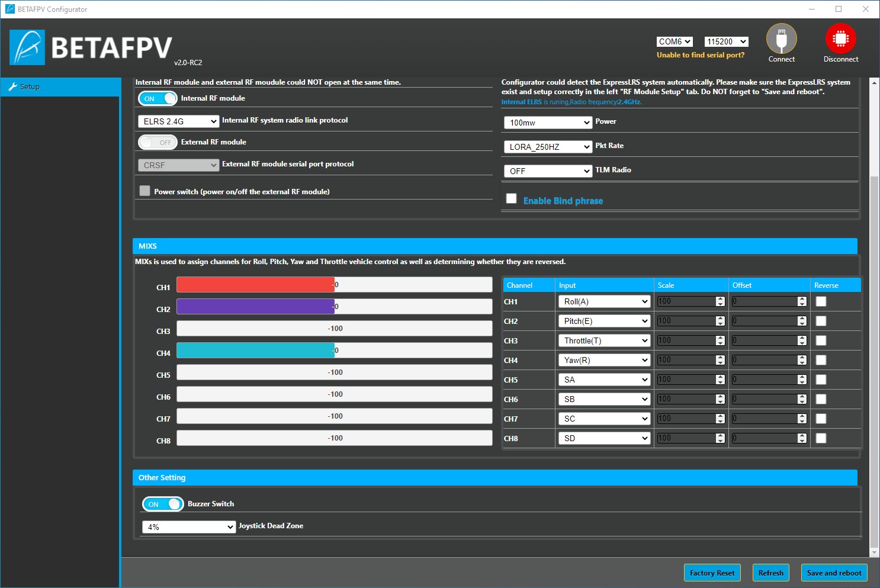
Task: Check the Reverse box for CH3
Action: point(821,340)
